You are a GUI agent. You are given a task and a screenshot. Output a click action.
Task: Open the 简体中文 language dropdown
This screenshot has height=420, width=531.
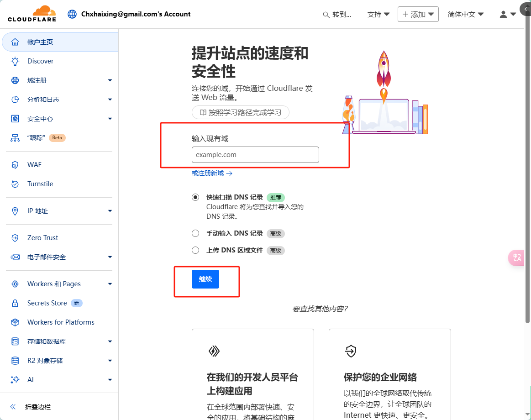[x=466, y=14]
